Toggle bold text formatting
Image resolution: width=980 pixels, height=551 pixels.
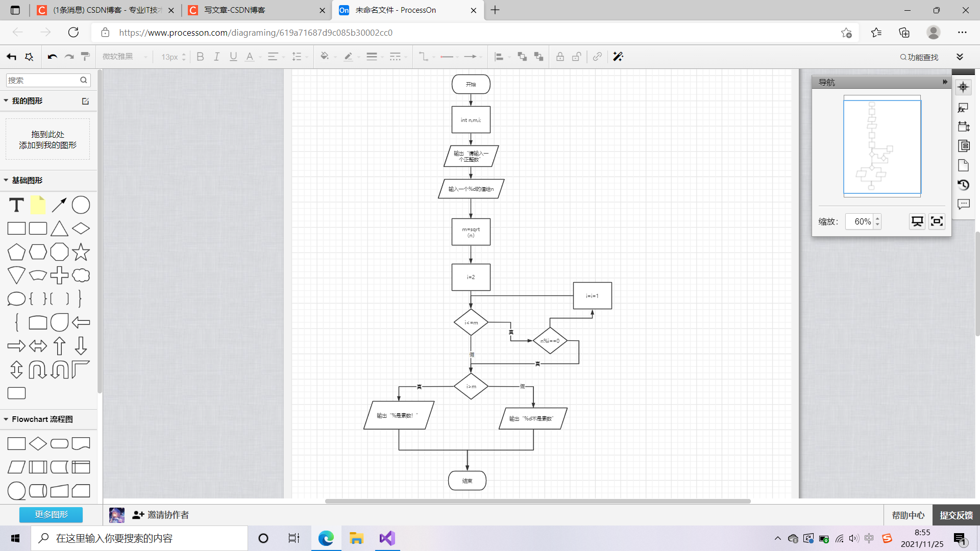pyautogui.click(x=200, y=57)
